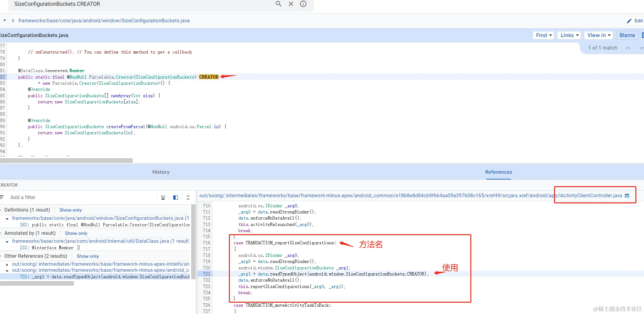Select result line 382 public static final
This screenshot has width=644, height=314.
105,225
